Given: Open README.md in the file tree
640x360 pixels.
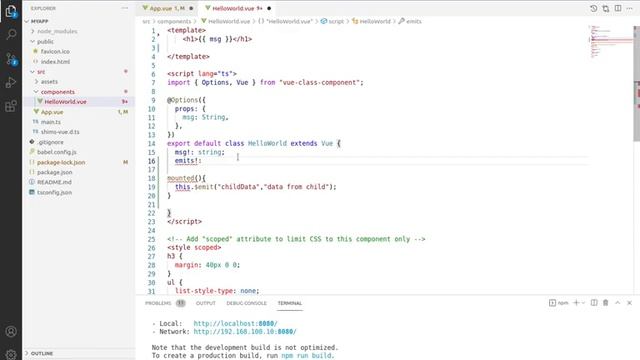Looking at the screenshot, I should 54,182.
